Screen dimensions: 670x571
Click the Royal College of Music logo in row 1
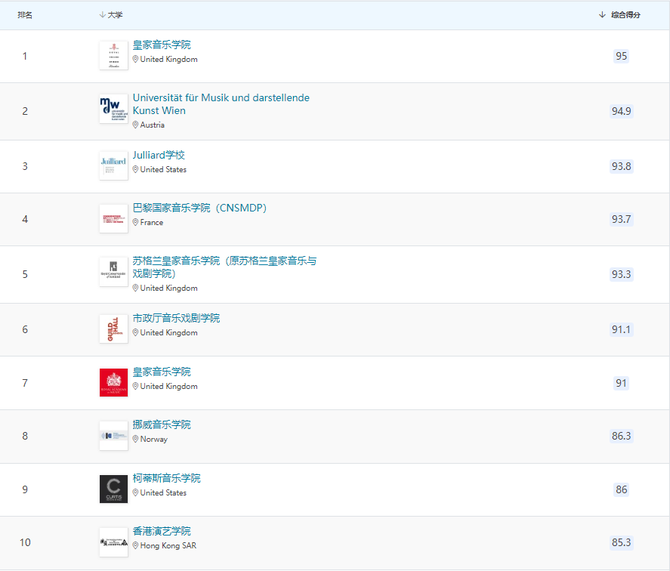click(x=114, y=55)
